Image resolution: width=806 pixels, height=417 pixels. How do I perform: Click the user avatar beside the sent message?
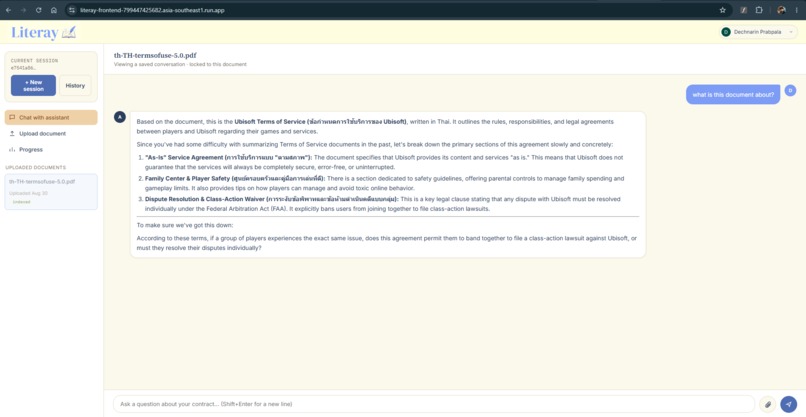point(791,90)
